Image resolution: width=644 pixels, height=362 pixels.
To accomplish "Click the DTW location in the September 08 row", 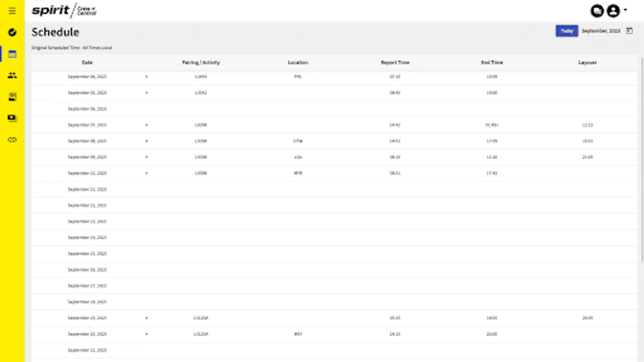I will click(x=298, y=141).
